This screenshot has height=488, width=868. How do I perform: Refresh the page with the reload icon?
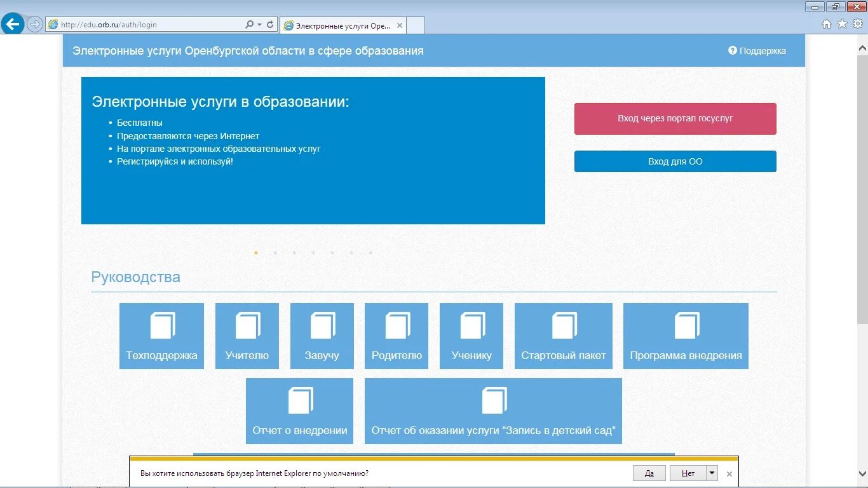click(270, 25)
